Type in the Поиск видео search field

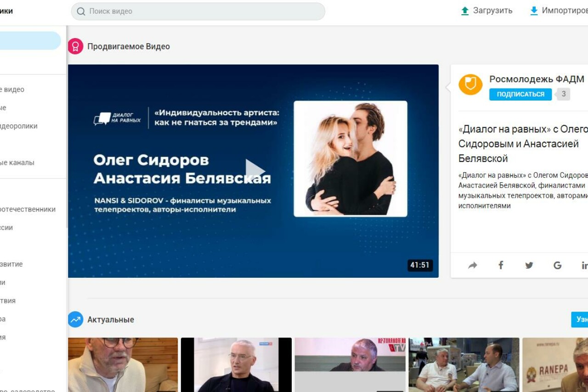pyautogui.click(x=202, y=11)
